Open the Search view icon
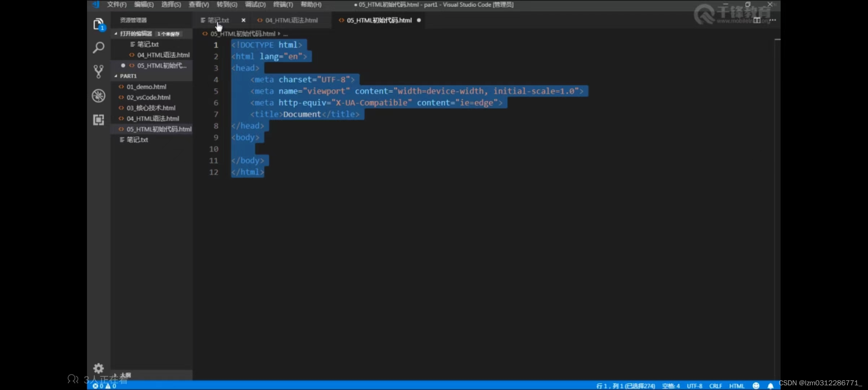Image resolution: width=868 pixels, height=390 pixels. [x=99, y=47]
